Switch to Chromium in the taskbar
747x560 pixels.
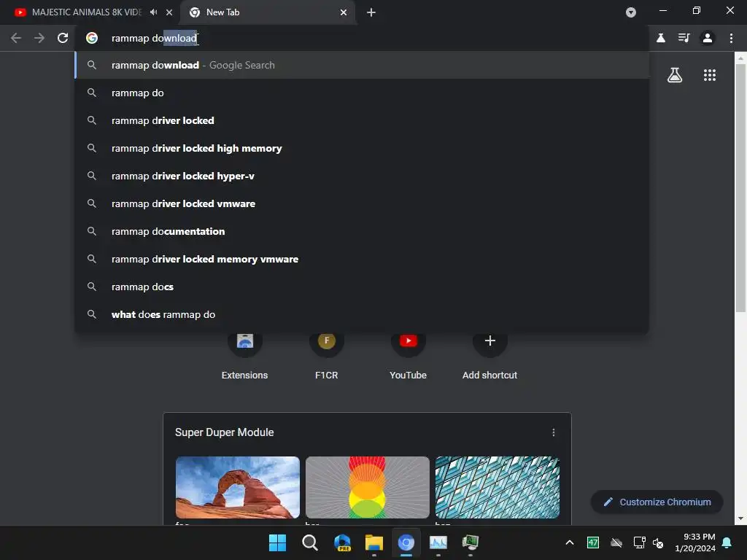point(406,542)
